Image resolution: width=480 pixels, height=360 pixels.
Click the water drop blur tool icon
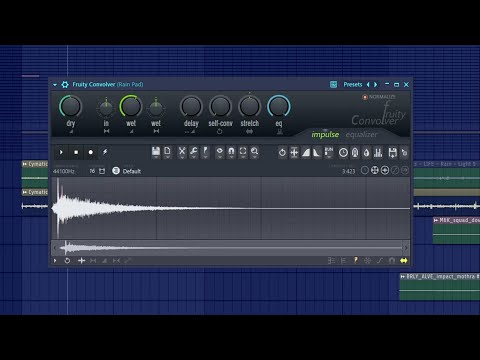[x=366, y=153]
